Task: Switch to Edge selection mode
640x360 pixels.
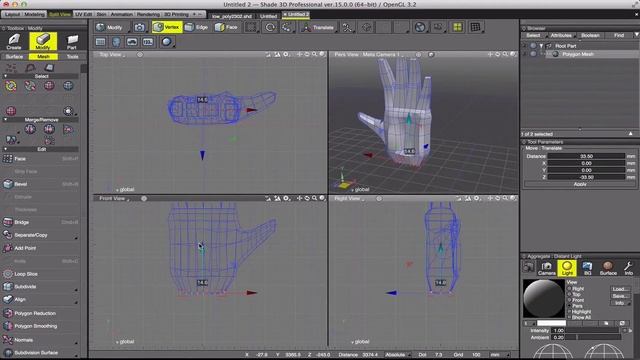Action: 196,27
